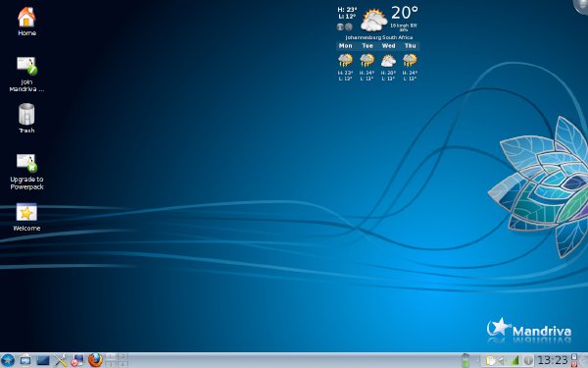Click Monday's thunderstorm forecast icon
This screenshot has height=368, width=588.
pyautogui.click(x=345, y=60)
